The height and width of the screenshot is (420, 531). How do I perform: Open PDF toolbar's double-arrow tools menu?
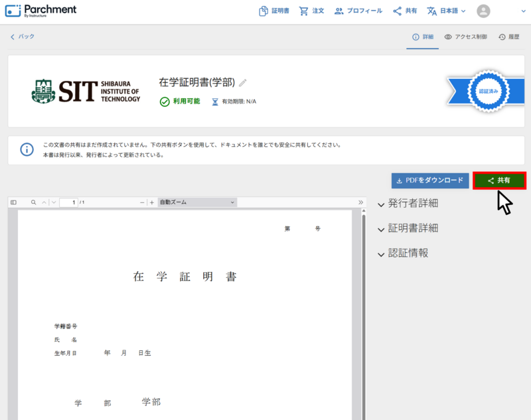pos(361,202)
